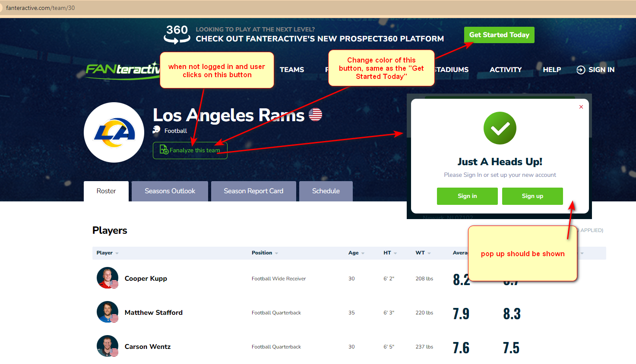This screenshot has width=636, height=364.
Task: Sort by Age column arrow
Action: tap(363, 254)
